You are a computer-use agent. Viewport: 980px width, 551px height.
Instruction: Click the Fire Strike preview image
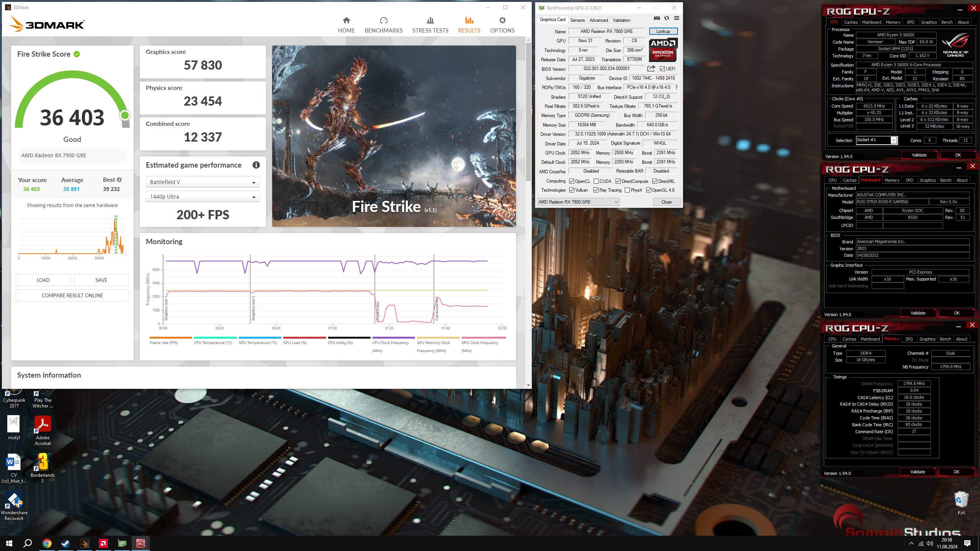click(394, 136)
